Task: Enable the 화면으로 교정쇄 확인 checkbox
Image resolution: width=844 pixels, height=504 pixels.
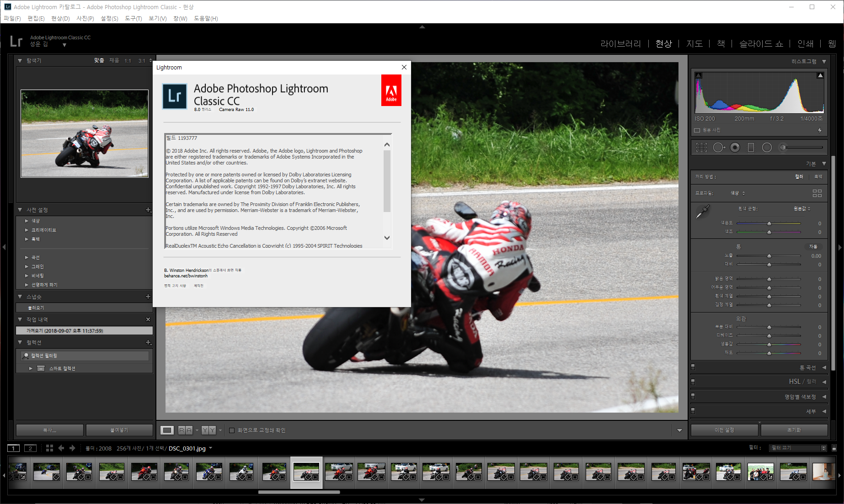Action: coord(232,430)
